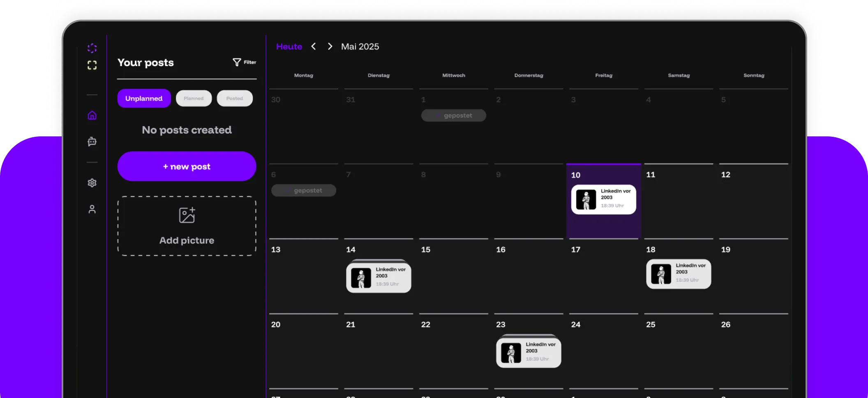Viewport: 868px width, 398px height.
Task: Select the Mai 2025 month label
Action: pos(360,46)
